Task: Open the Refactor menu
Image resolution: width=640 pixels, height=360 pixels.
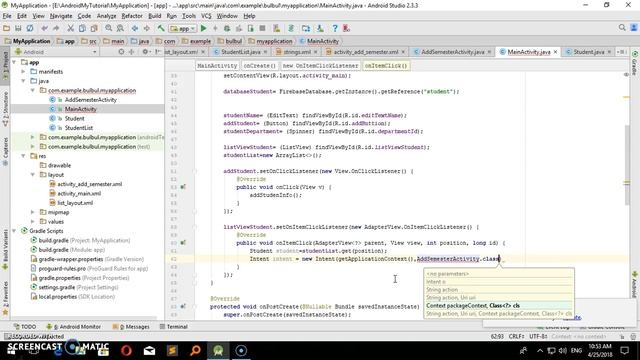Action: [132, 16]
